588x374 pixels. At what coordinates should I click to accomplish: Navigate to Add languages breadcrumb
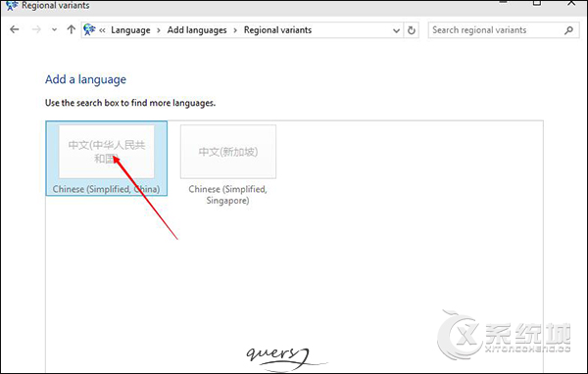(x=197, y=30)
